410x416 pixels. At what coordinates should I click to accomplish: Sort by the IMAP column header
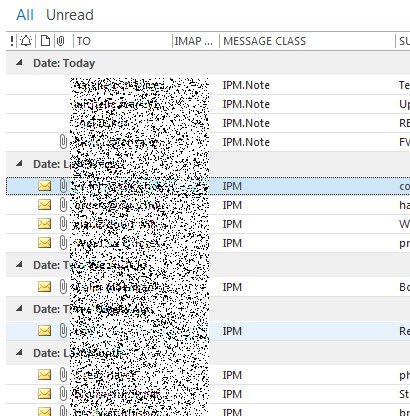point(193,41)
